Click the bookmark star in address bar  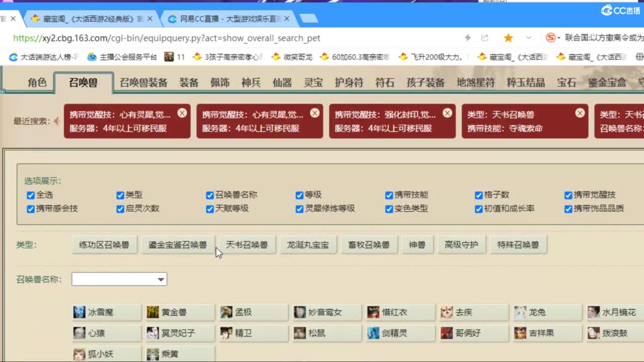pos(508,38)
